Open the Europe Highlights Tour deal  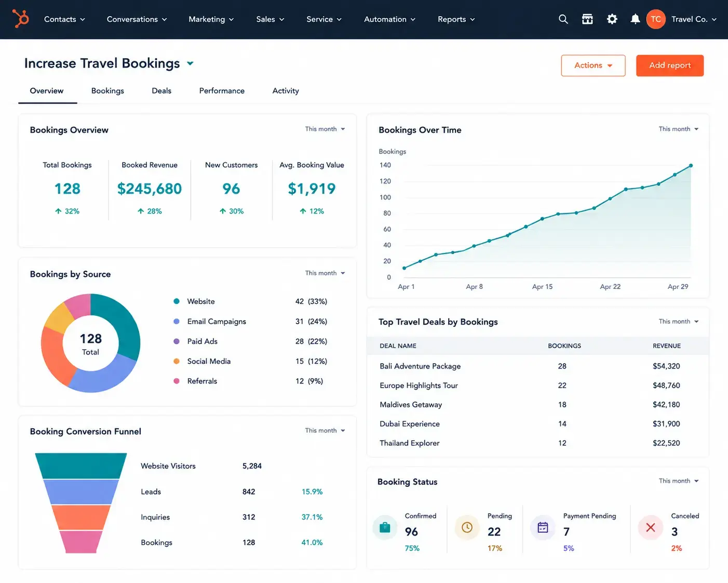tap(419, 386)
